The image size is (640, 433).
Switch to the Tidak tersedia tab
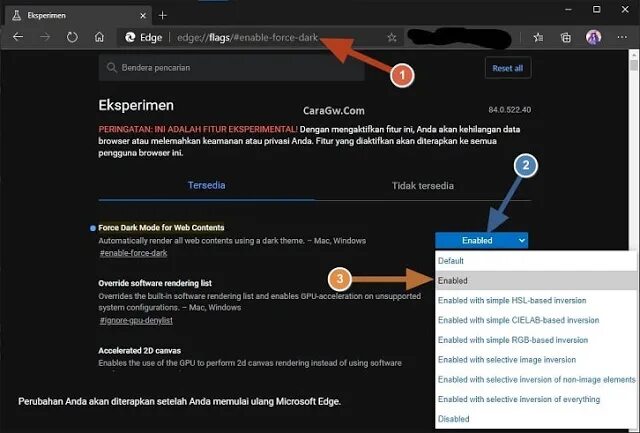[x=423, y=186]
